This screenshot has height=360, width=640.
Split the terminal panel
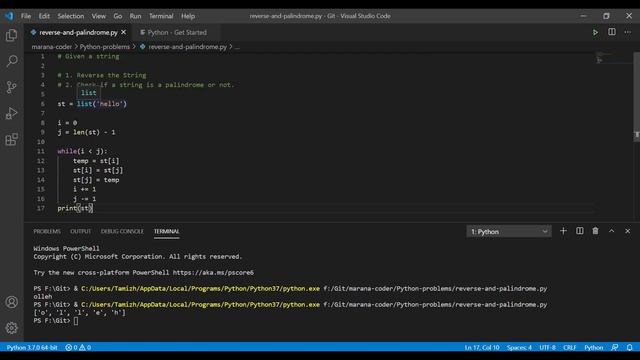coord(580,231)
